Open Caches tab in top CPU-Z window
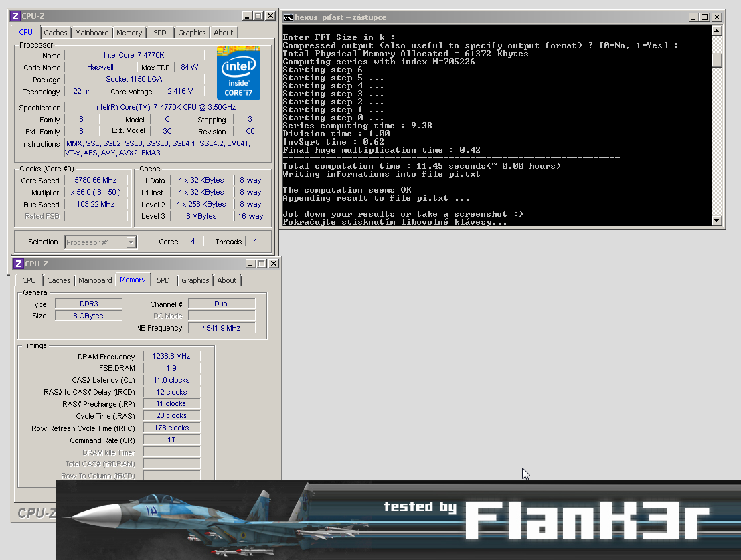Screen dimensions: 741x560 (x=56, y=33)
